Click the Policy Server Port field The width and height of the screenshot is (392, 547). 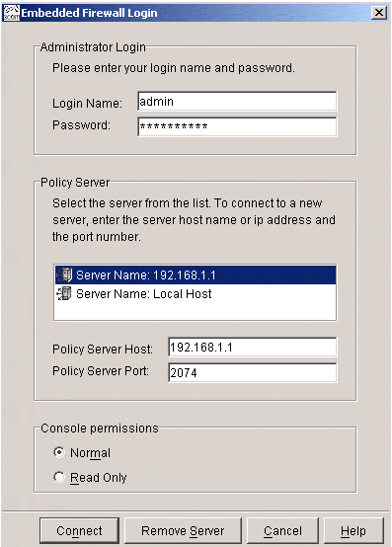click(x=252, y=372)
